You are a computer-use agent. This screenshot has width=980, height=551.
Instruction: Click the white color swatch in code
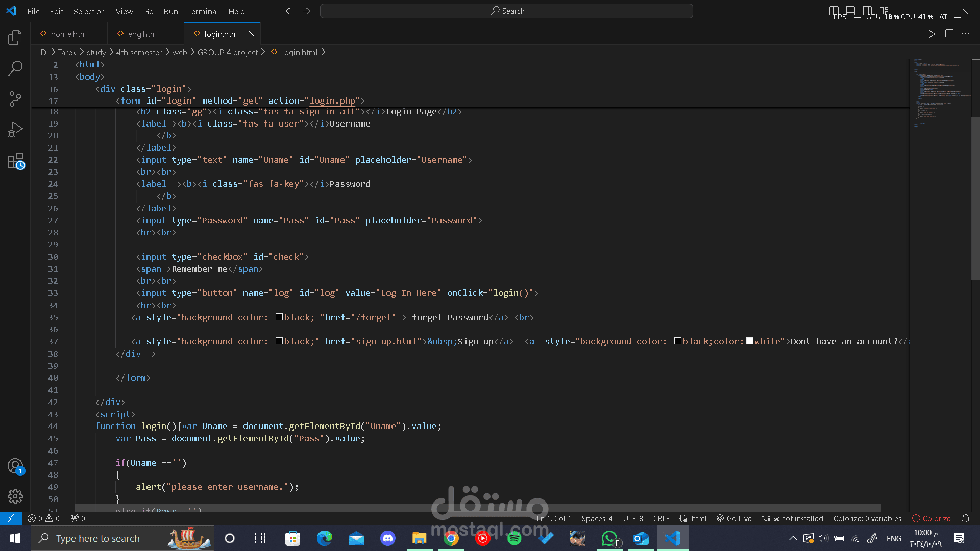[x=750, y=341]
